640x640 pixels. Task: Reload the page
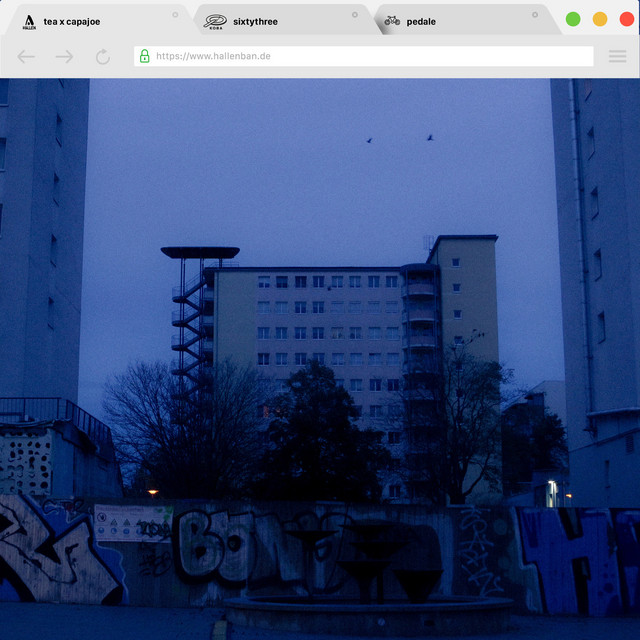click(103, 57)
